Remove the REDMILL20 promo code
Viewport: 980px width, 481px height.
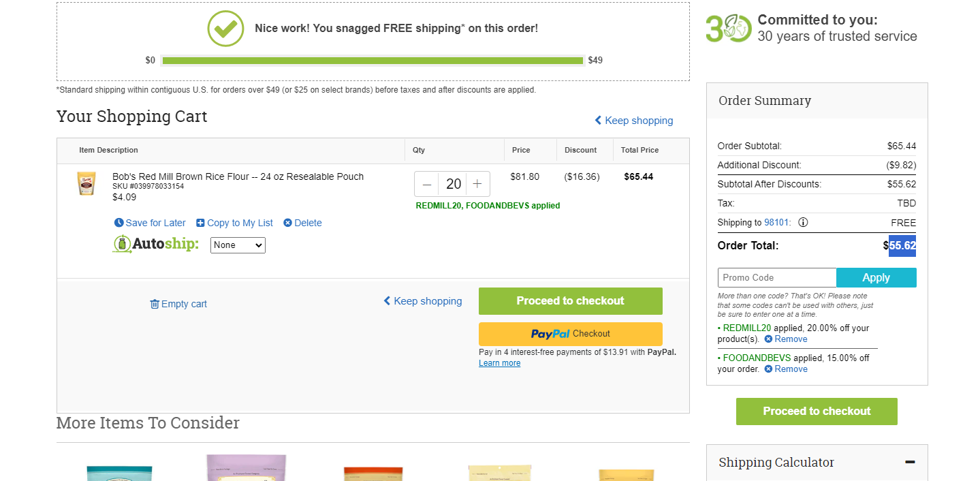[785, 339]
